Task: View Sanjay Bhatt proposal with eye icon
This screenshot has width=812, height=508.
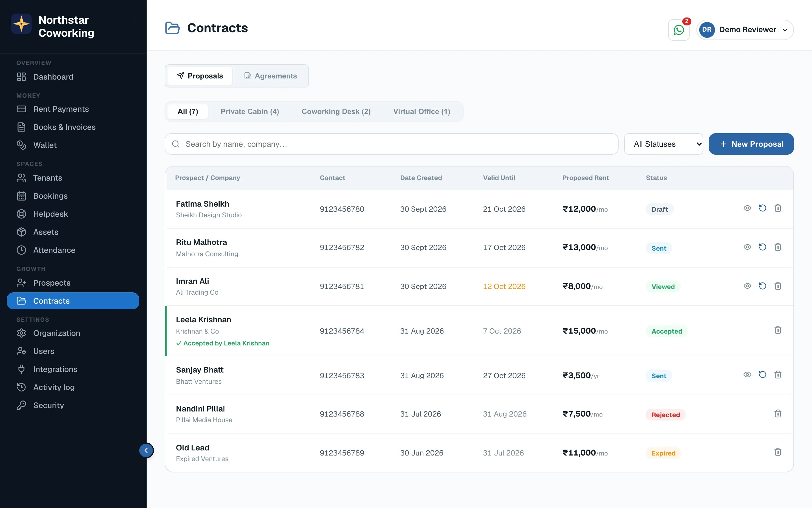Action: coord(747,375)
